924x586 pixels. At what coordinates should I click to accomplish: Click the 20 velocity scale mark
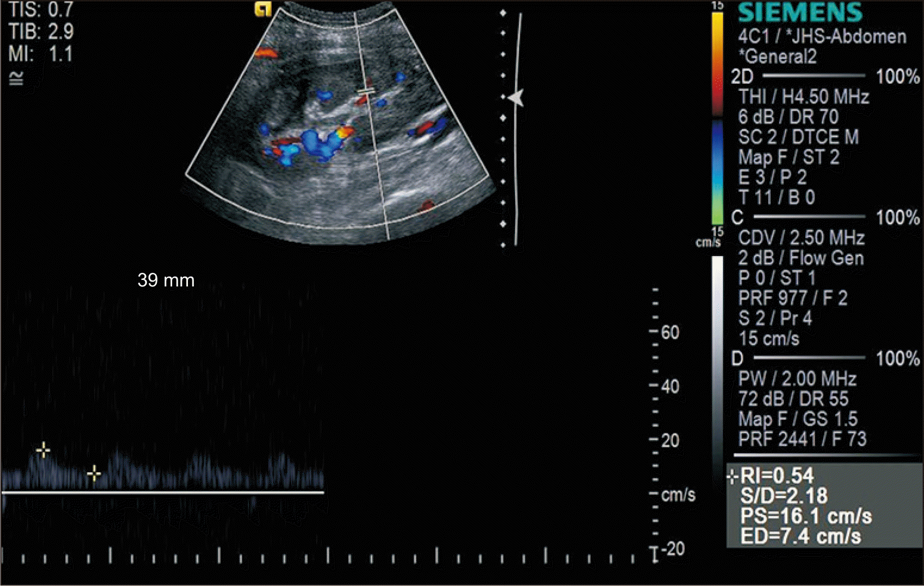click(x=670, y=440)
